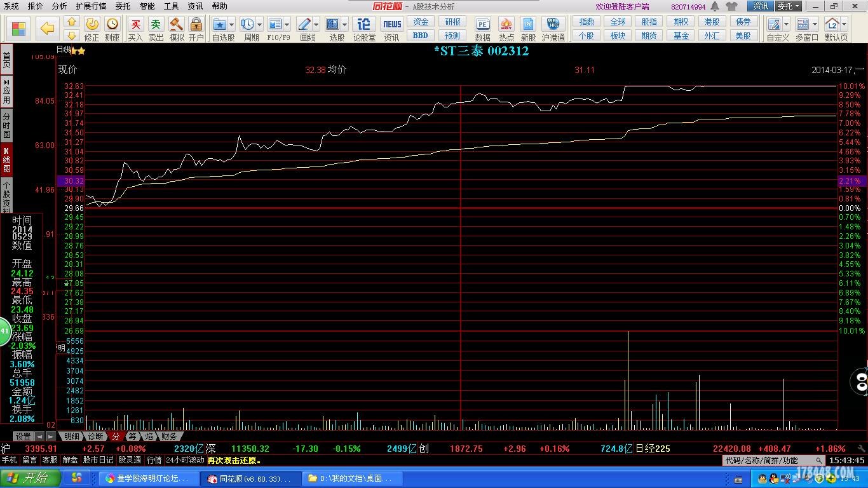Click the 港股 market button
Screen dimensions: 868x488
712,22
